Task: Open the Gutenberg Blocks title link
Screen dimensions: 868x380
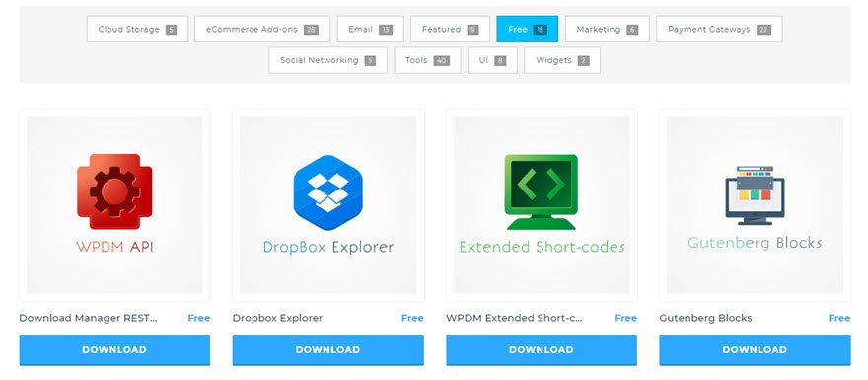Action: tap(705, 318)
